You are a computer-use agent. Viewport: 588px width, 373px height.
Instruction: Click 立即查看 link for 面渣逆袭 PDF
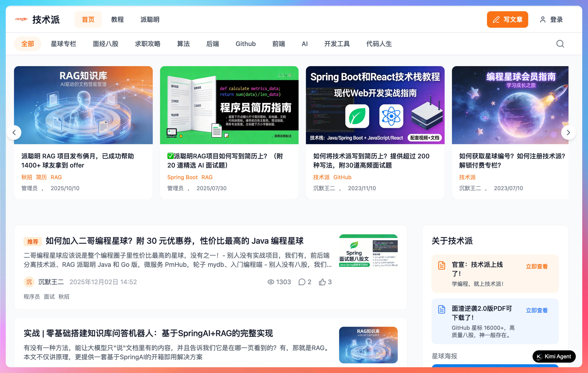(x=536, y=310)
